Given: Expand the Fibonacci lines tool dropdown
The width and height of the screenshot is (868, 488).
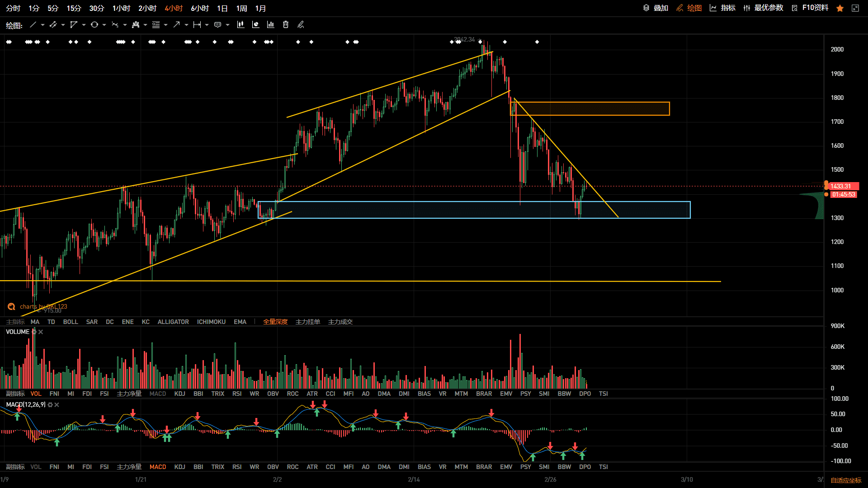Looking at the screenshot, I should [x=166, y=25].
